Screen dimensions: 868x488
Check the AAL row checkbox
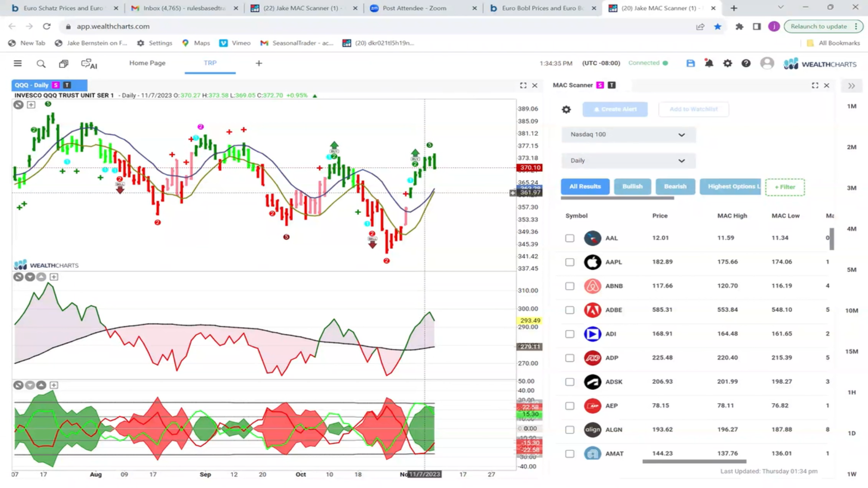point(570,238)
